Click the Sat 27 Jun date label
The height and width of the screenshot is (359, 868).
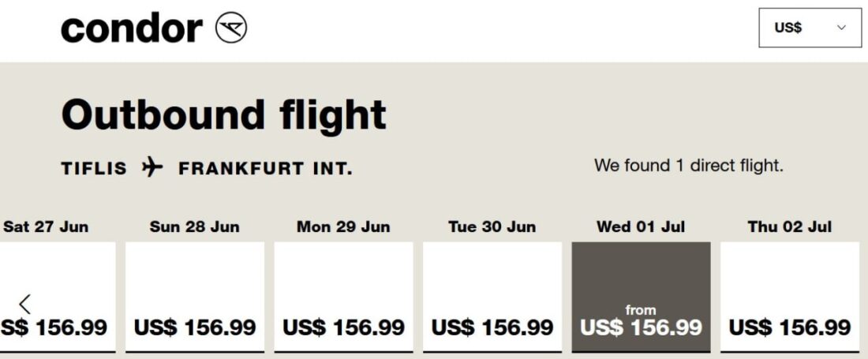point(46,227)
